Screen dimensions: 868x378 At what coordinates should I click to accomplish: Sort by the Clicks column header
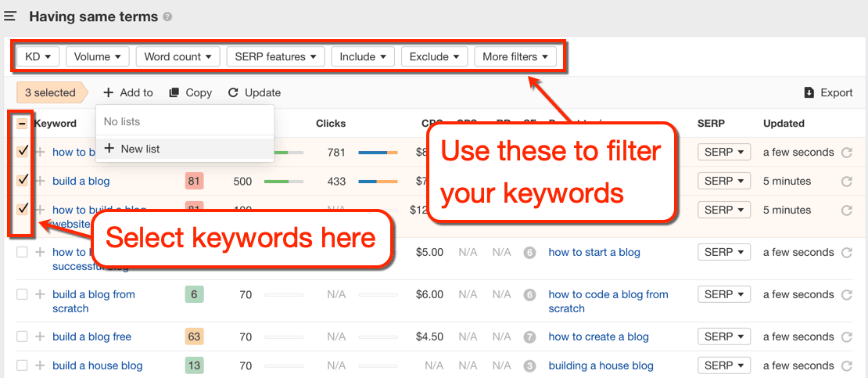[331, 124]
